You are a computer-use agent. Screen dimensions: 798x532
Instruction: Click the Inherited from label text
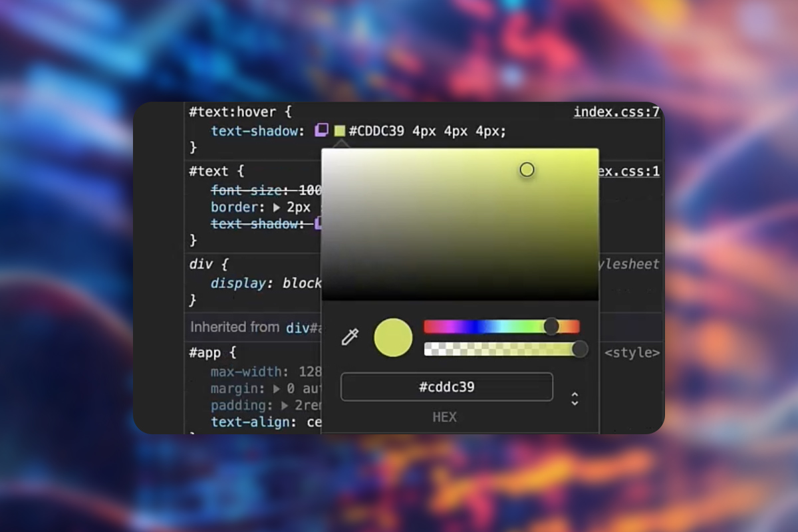point(235,327)
